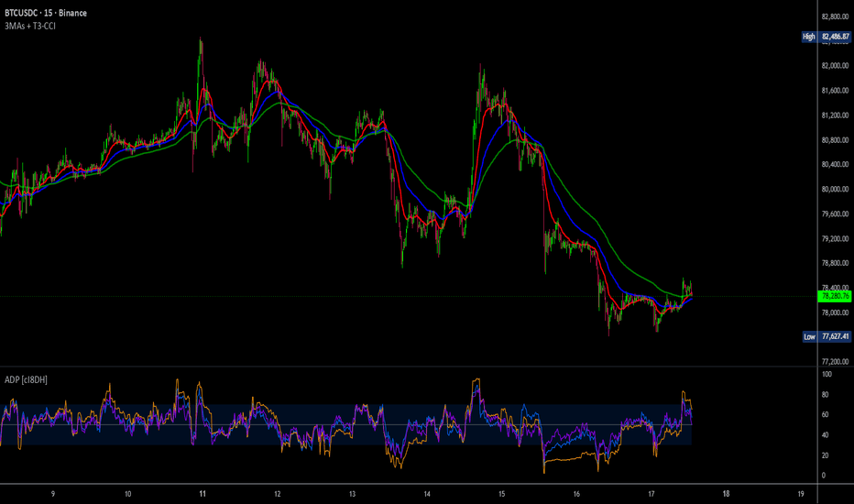
Task: Click date 18 on the time axis
Action: point(726,494)
